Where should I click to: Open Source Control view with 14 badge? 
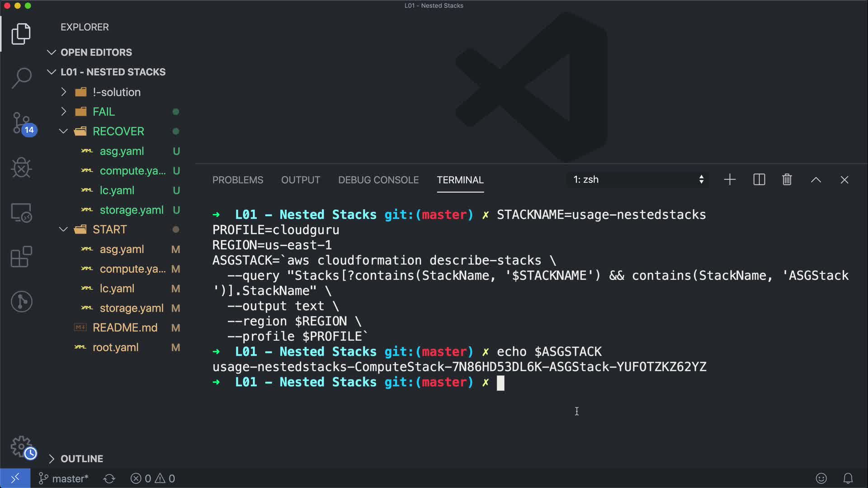pyautogui.click(x=21, y=123)
